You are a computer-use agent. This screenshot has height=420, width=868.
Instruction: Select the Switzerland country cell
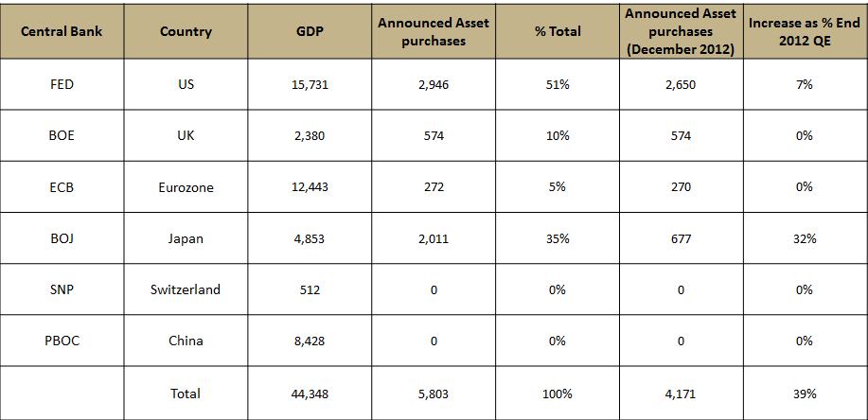(186, 289)
